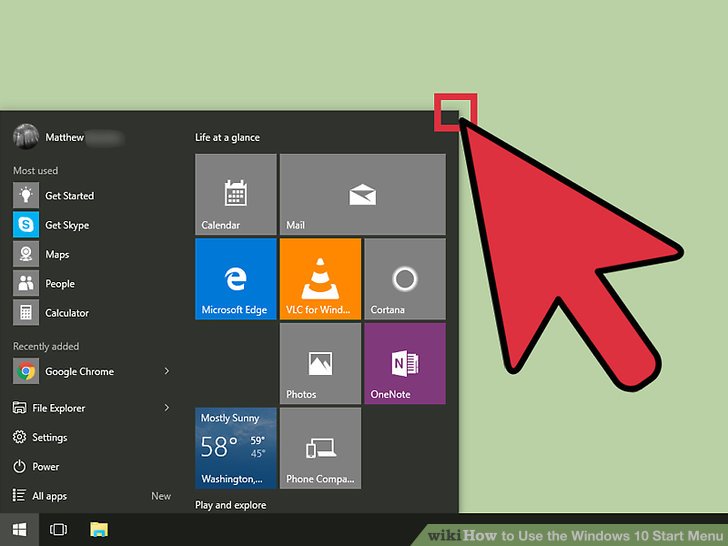
Task: Click the People app icon
Action: click(x=26, y=283)
